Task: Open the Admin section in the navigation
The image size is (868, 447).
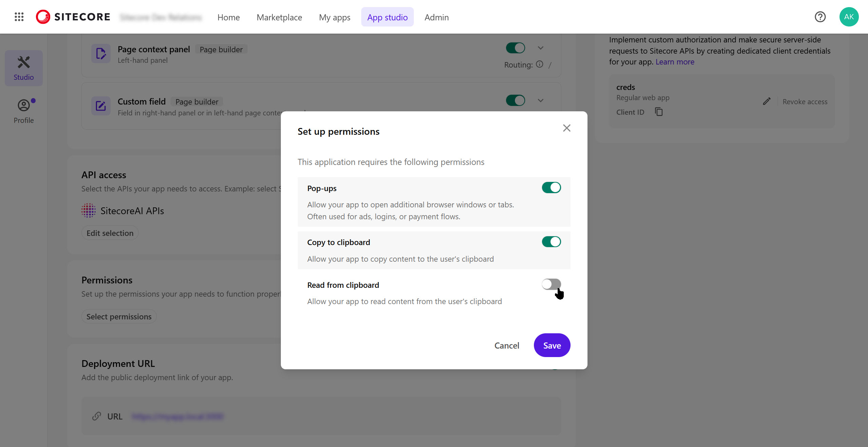Action: click(436, 17)
